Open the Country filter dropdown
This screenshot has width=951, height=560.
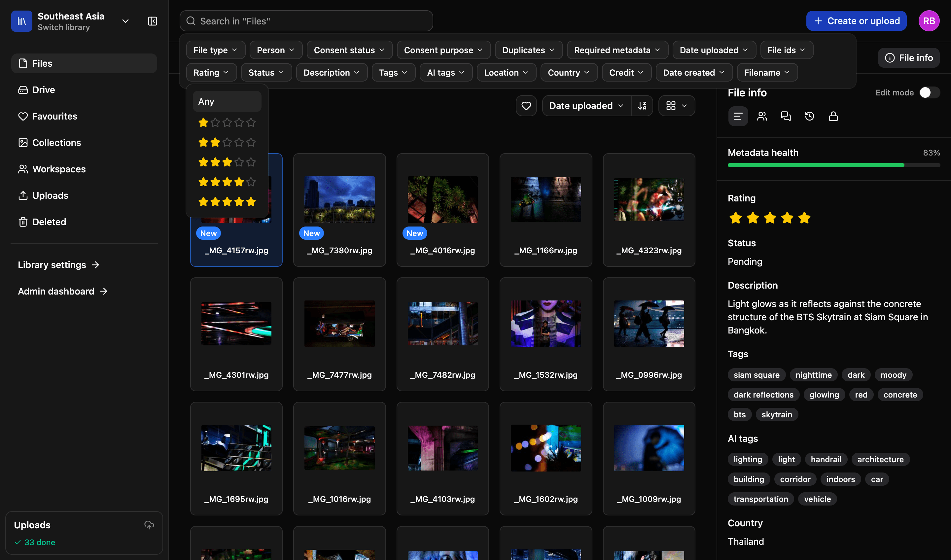click(x=569, y=72)
